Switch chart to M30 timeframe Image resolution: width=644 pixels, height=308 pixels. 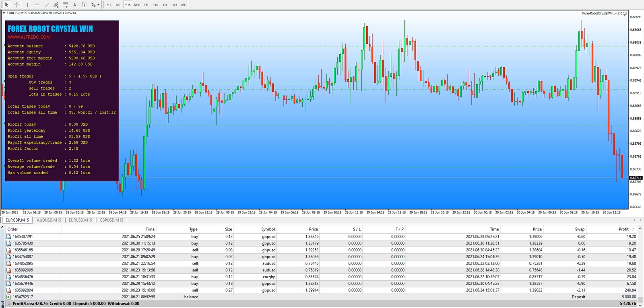point(137,5)
